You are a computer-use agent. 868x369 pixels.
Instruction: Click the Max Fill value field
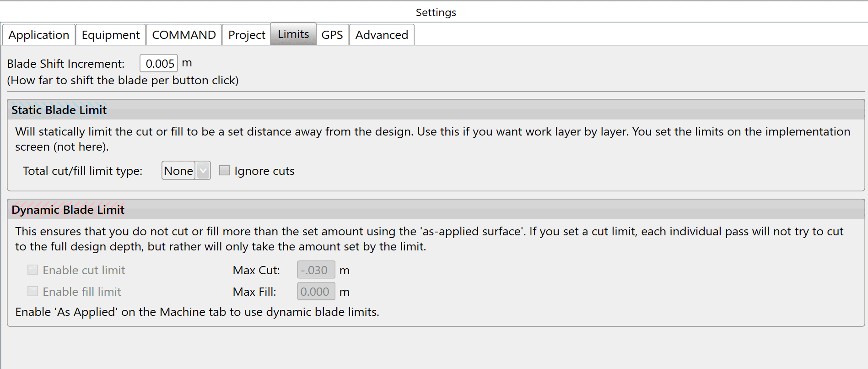click(x=316, y=291)
